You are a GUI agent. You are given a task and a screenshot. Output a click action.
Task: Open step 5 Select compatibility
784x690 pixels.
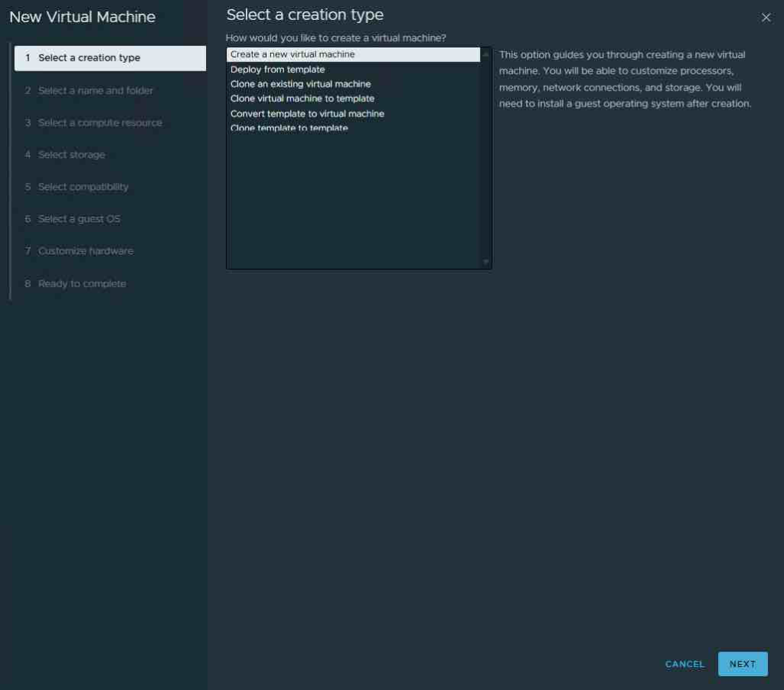coord(83,187)
